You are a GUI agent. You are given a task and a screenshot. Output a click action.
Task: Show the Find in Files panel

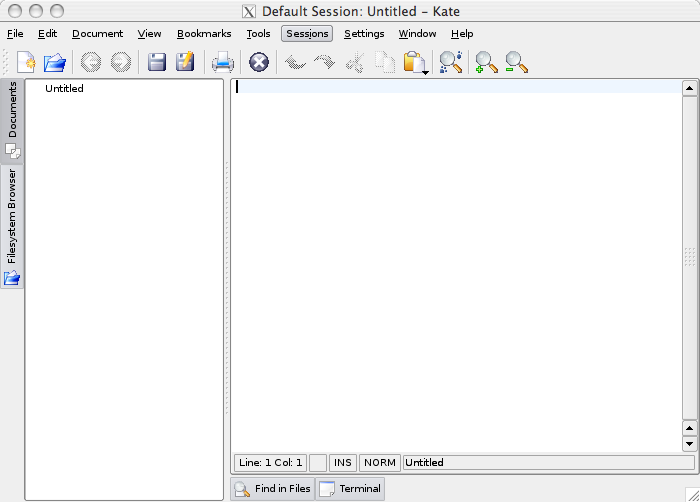click(x=273, y=489)
